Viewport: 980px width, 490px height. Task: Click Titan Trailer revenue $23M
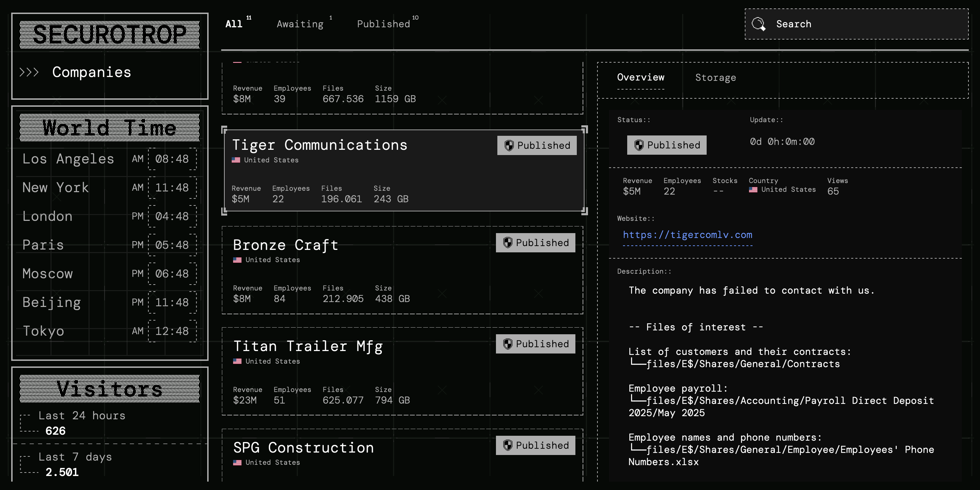click(x=245, y=400)
